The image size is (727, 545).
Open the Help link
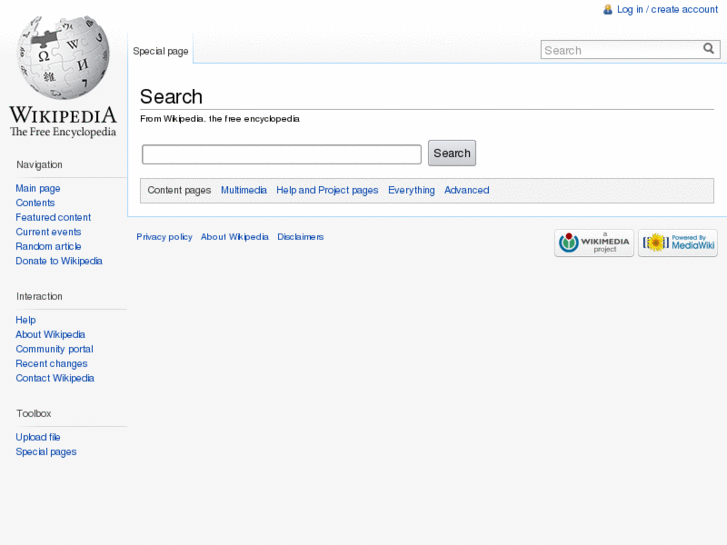pos(26,320)
